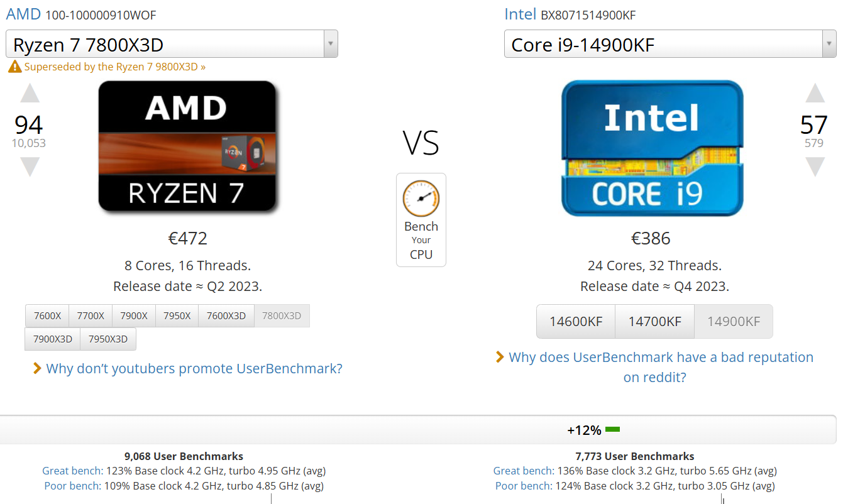The image size is (843, 504).
Task: Click the Intel Core i9 product image
Action: click(652, 148)
